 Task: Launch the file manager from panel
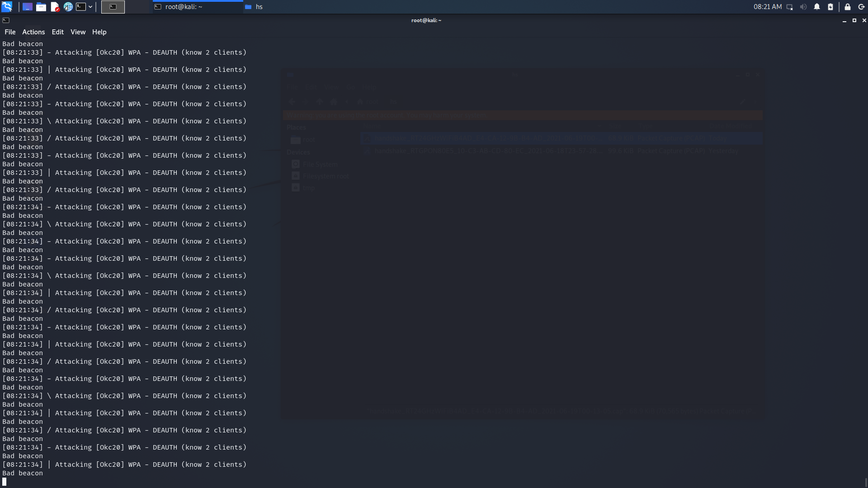(41, 7)
